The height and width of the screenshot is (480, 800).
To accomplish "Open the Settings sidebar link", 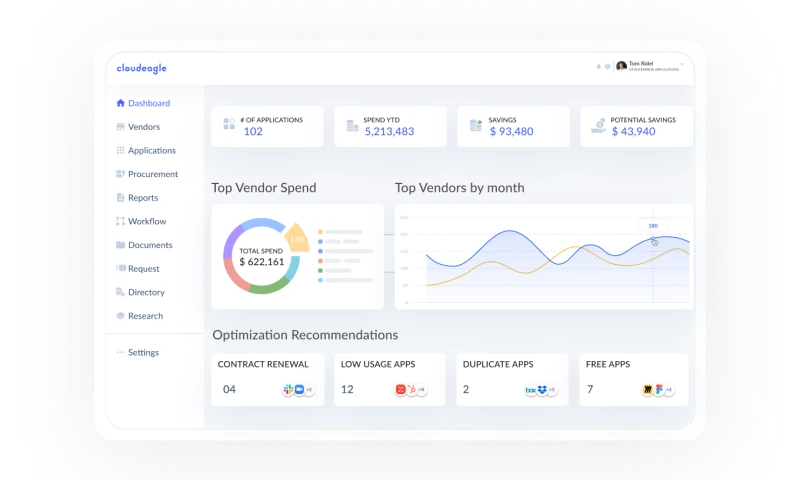I will pos(142,352).
